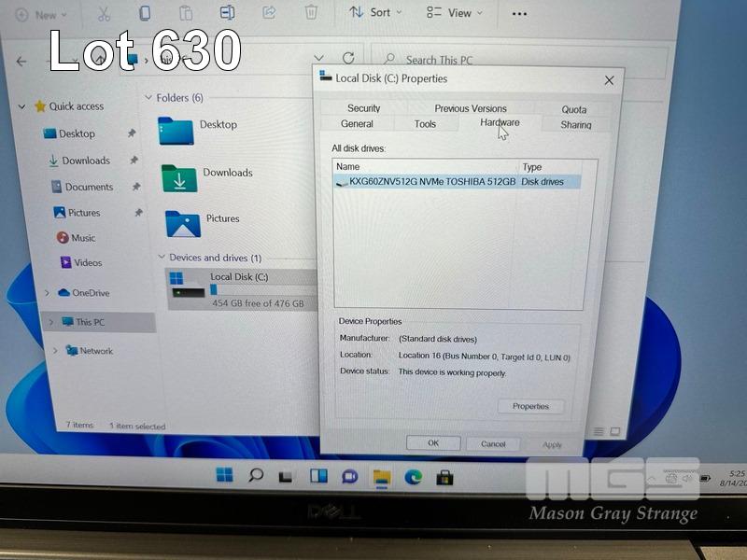The width and height of the screenshot is (747, 560).
Task: Click the Search This PC field
Action: click(x=514, y=60)
